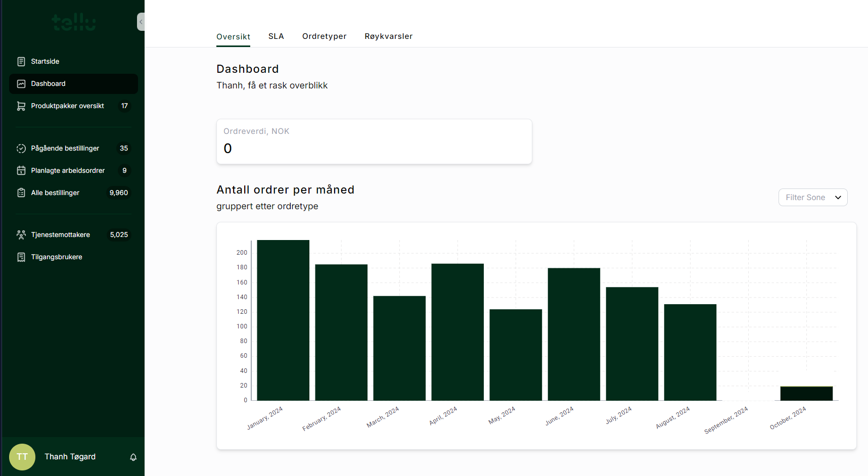Open the Filter Sone dropdown

[812, 198]
